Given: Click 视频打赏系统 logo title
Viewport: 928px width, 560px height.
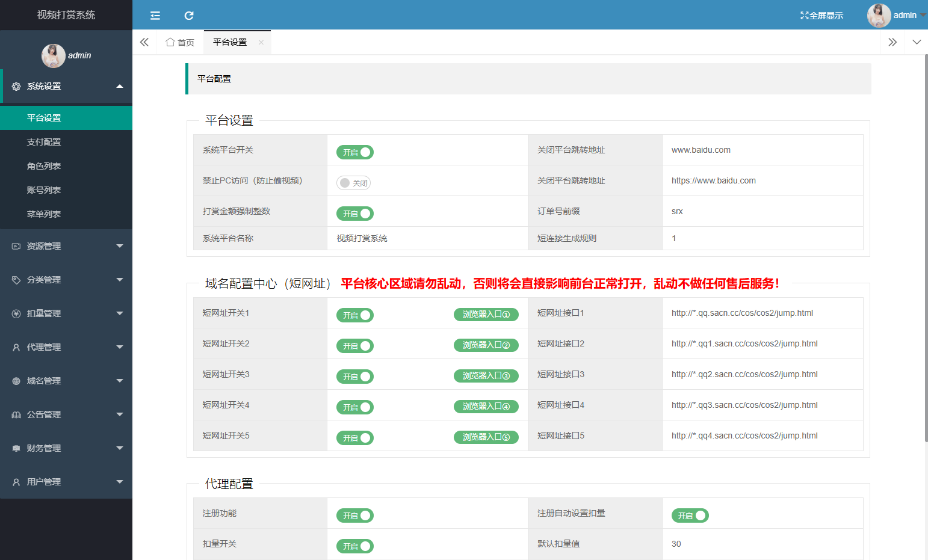Looking at the screenshot, I should (66, 15).
